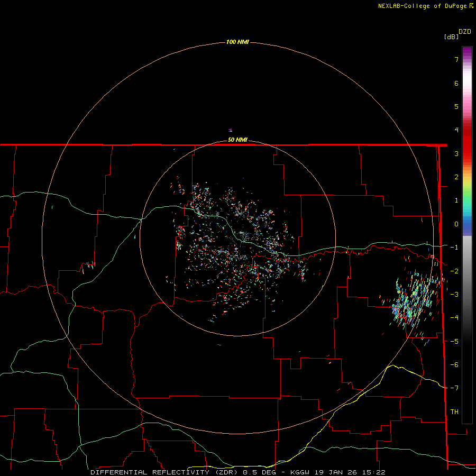This screenshot has width=476, height=476.
Task: Click the 1 dB scale value
Action: point(456,200)
